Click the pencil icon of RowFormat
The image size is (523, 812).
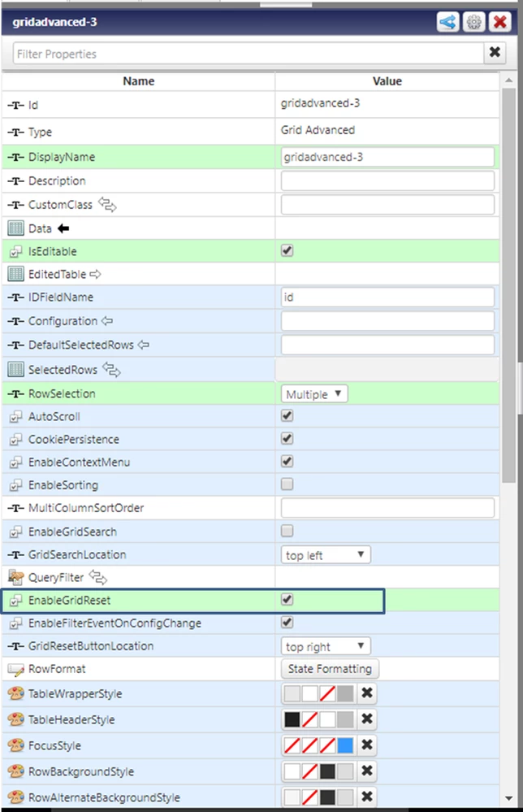[x=16, y=670]
